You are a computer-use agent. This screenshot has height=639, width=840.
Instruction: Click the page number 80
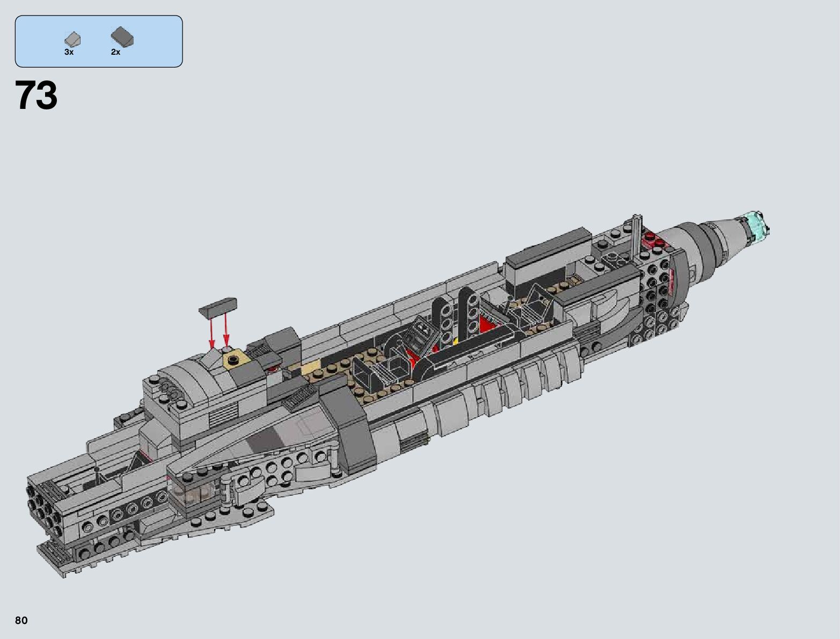(x=21, y=621)
